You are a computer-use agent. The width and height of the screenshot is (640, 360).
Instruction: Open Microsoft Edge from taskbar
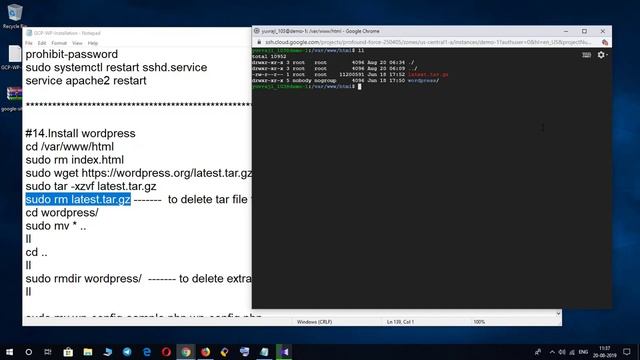click(x=147, y=352)
